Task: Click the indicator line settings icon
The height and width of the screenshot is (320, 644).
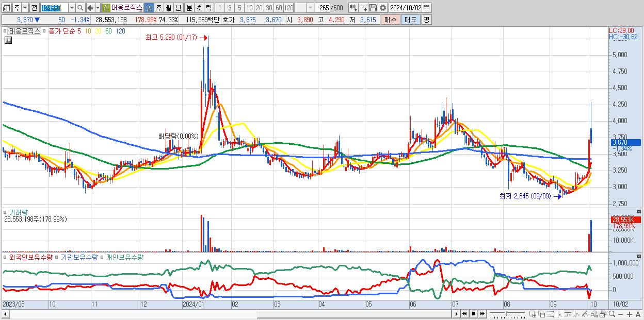Action: (x=363, y=8)
